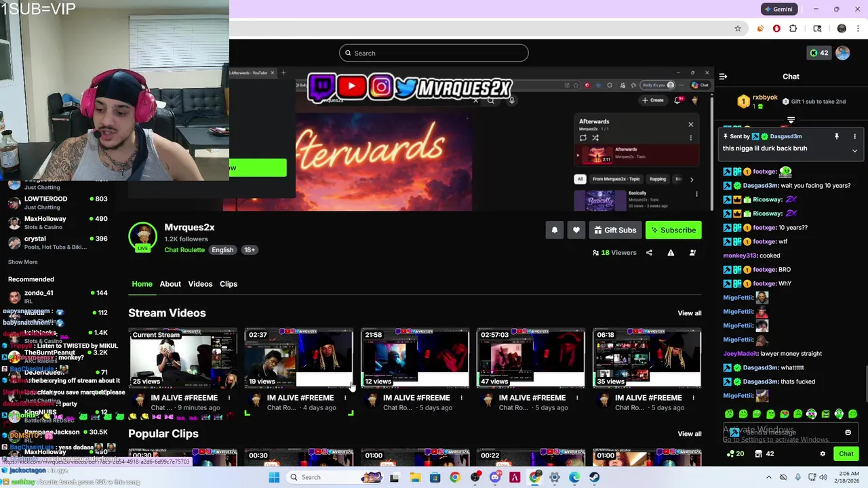868x488 pixels.
Task: Click the Gemini button in title bar
Action: click(x=778, y=9)
